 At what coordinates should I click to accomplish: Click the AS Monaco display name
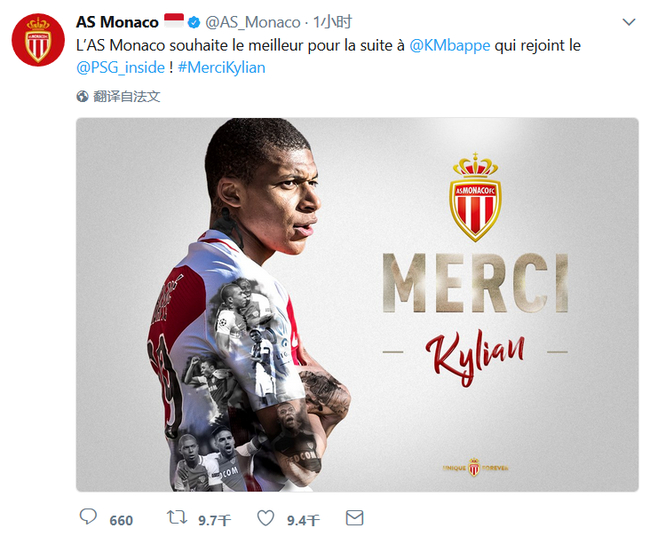coord(117,22)
